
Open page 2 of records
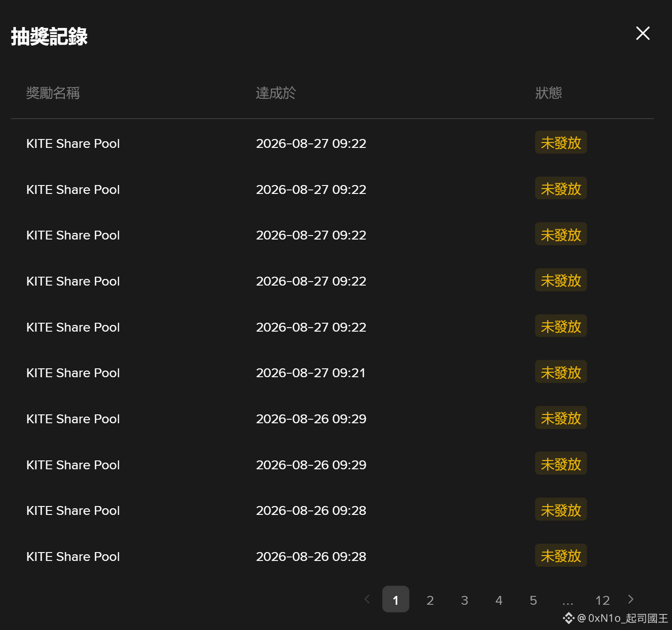(x=430, y=600)
